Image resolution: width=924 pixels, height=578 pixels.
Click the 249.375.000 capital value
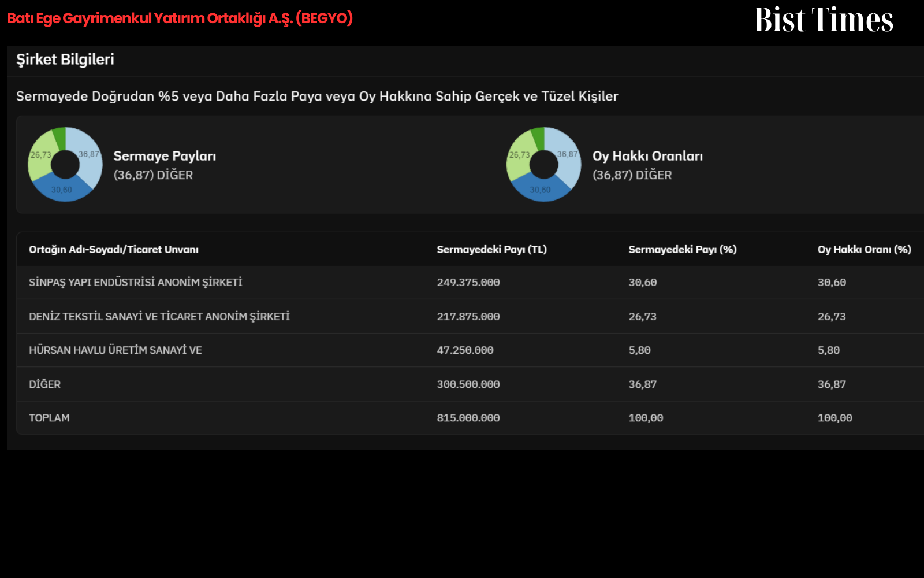point(468,283)
